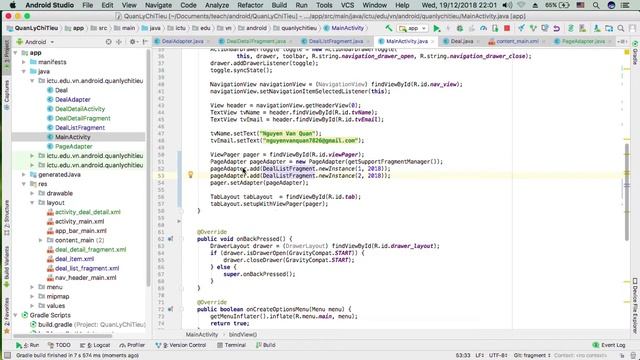
Task: Open the Refactor menu
Action: tap(250, 5)
